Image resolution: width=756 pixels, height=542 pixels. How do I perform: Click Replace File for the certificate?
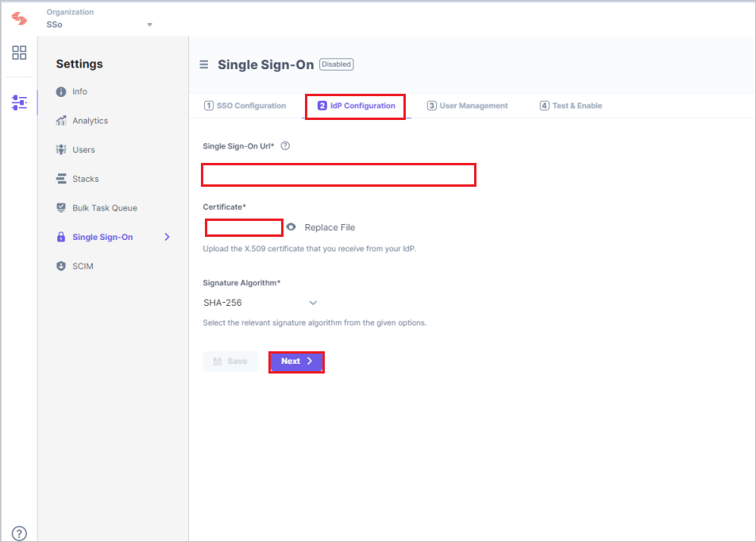329,226
